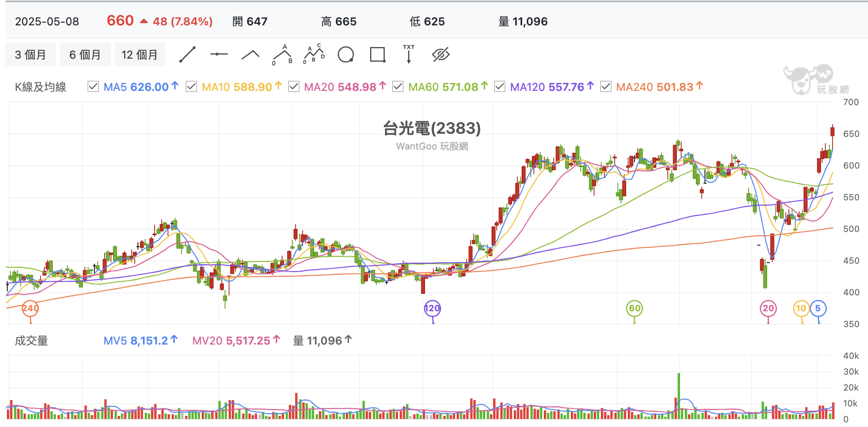Toggle the MA60 moving average checkbox
The height and width of the screenshot is (427, 868).
coord(398,86)
